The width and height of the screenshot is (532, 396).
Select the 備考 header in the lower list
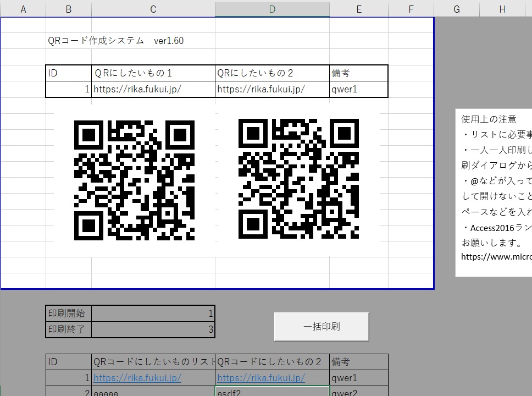[x=358, y=362]
